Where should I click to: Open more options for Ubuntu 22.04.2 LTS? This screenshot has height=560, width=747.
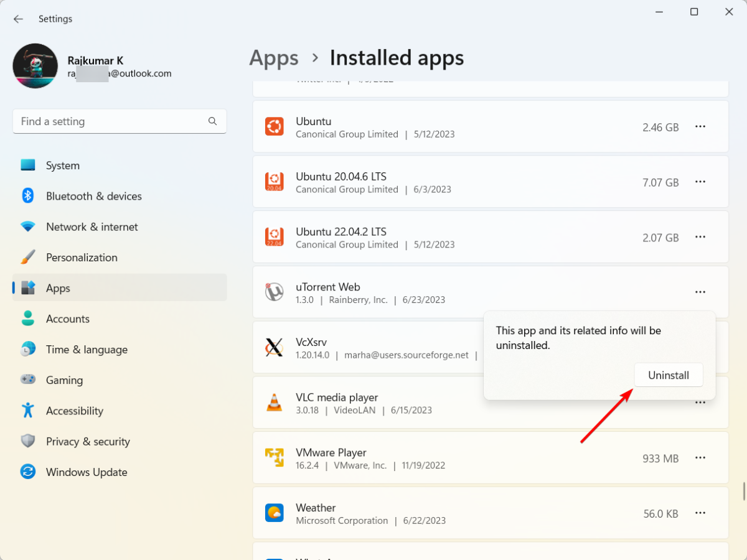click(x=700, y=236)
